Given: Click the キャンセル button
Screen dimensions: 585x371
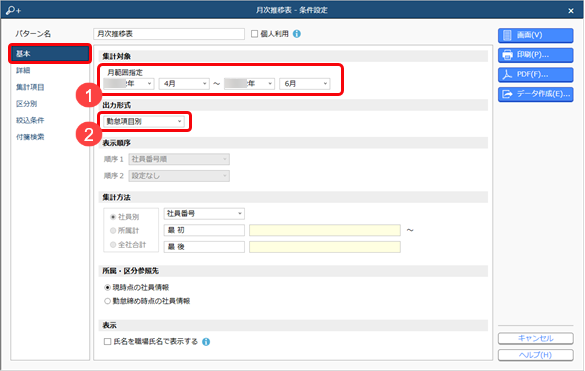Looking at the screenshot, I should tap(536, 339).
